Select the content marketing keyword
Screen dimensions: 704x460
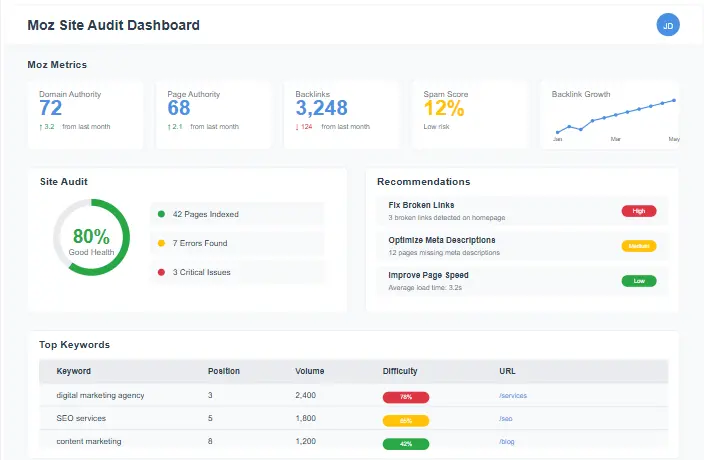pos(89,442)
